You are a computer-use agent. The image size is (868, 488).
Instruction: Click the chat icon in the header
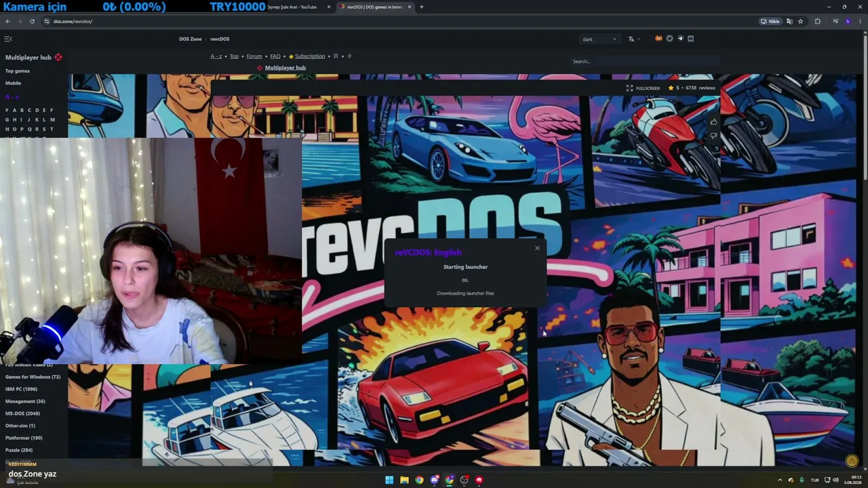point(691,39)
